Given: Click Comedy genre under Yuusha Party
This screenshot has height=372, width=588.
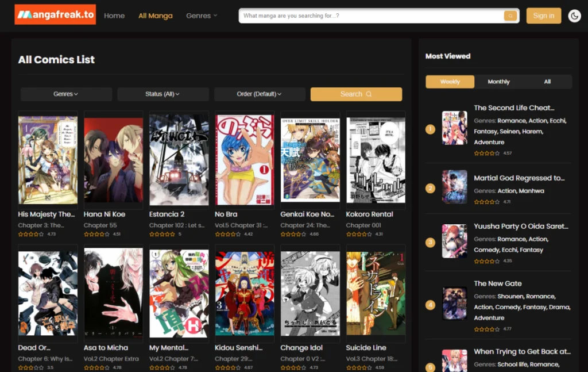Looking at the screenshot, I should click(x=486, y=250).
